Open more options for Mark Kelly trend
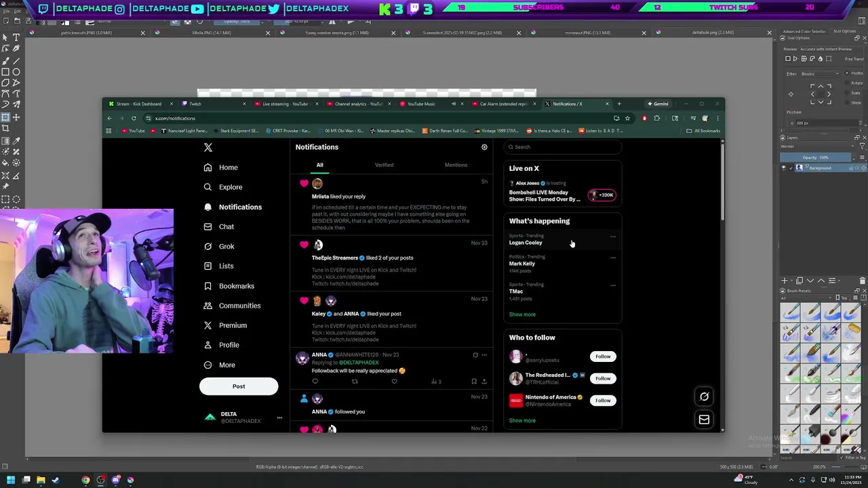This screenshot has width=868, height=488. click(x=613, y=258)
